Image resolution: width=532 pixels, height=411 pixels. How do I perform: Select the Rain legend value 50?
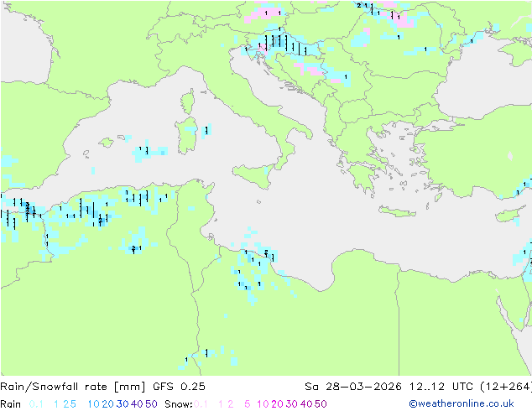click(x=151, y=404)
